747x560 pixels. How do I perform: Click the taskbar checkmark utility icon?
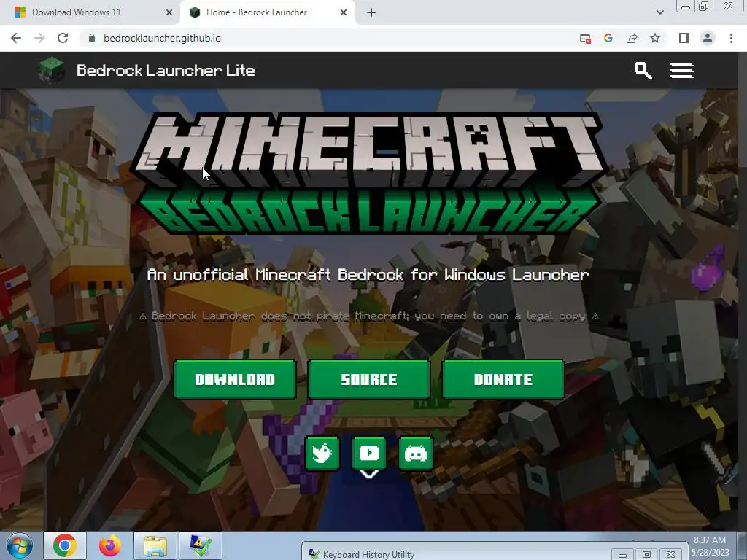[201, 545]
